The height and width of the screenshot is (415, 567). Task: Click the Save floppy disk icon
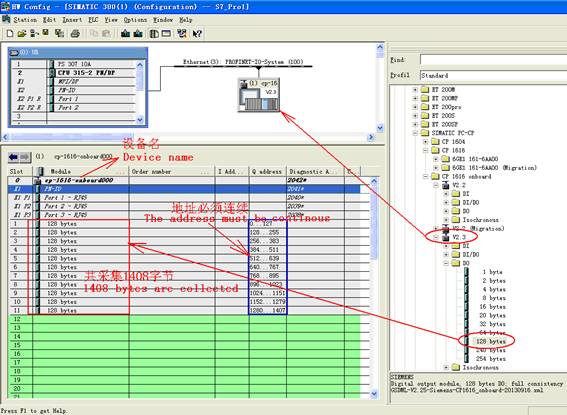coord(46,33)
